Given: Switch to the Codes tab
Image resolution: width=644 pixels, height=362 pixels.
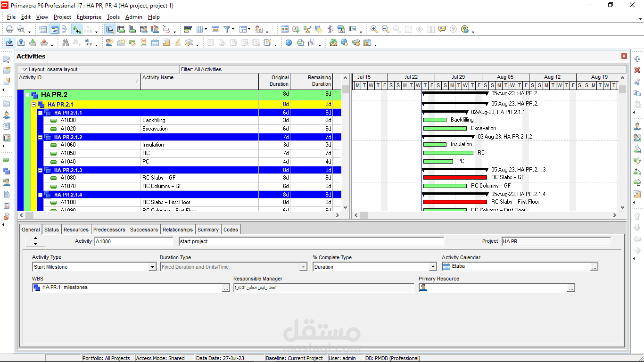Looking at the screenshot, I should (231, 230).
